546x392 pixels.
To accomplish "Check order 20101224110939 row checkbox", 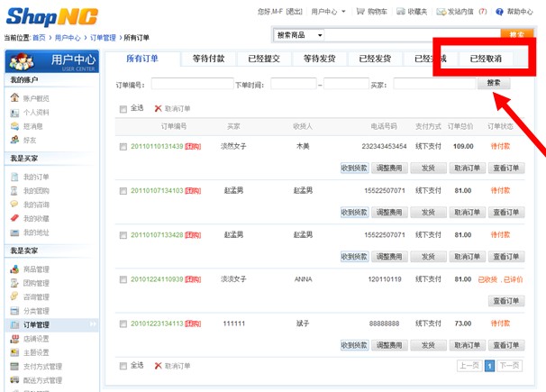I will pos(123,279).
